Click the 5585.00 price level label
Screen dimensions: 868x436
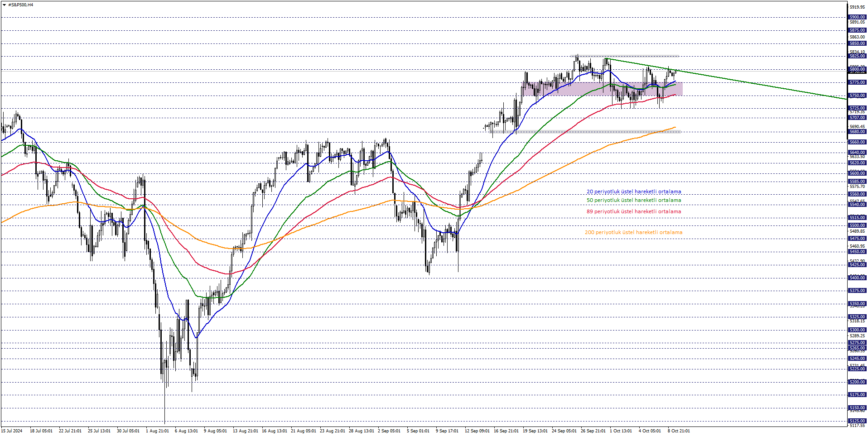click(x=857, y=182)
